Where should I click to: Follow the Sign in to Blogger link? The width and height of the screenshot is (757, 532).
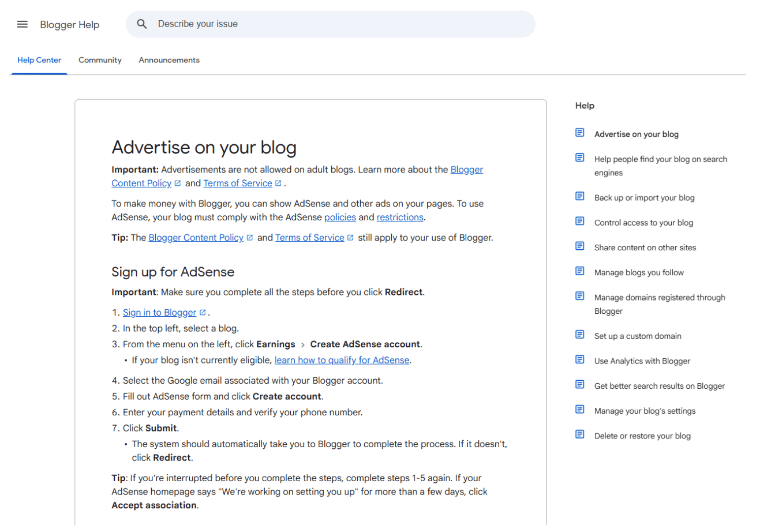click(x=159, y=312)
